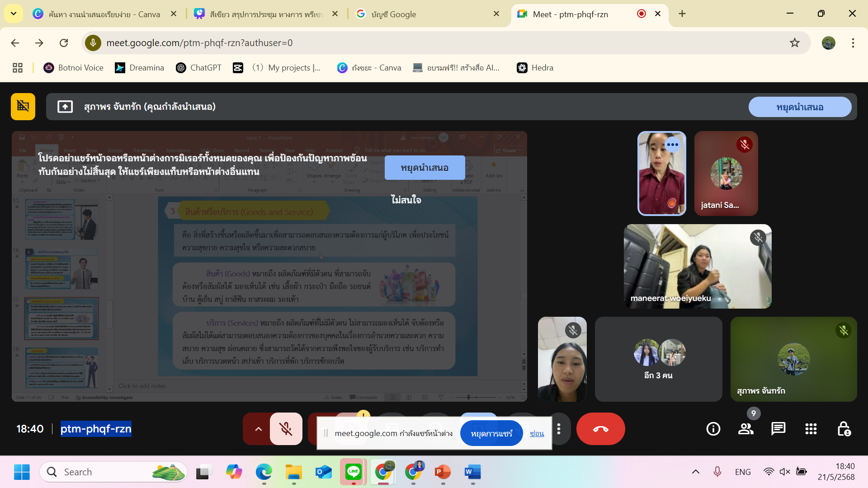Image resolution: width=868 pixels, height=488 pixels.
Task: Open the ถังขยะ - Canva bookmark
Action: click(369, 68)
